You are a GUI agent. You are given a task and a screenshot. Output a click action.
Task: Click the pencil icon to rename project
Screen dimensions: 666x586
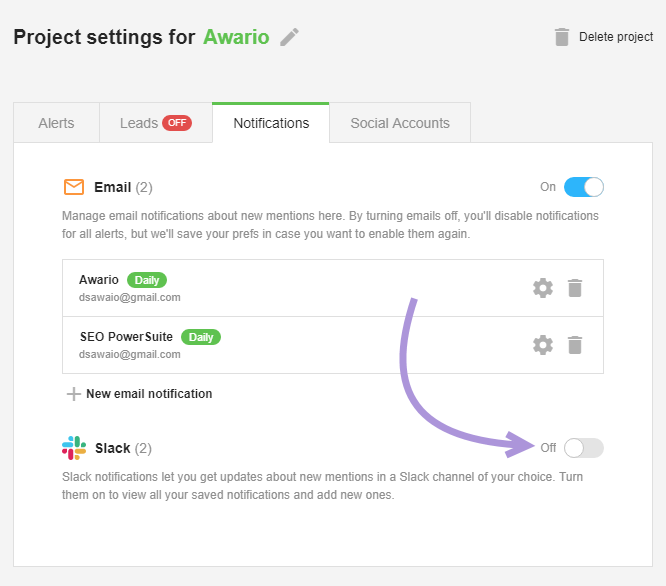(x=290, y=37)
